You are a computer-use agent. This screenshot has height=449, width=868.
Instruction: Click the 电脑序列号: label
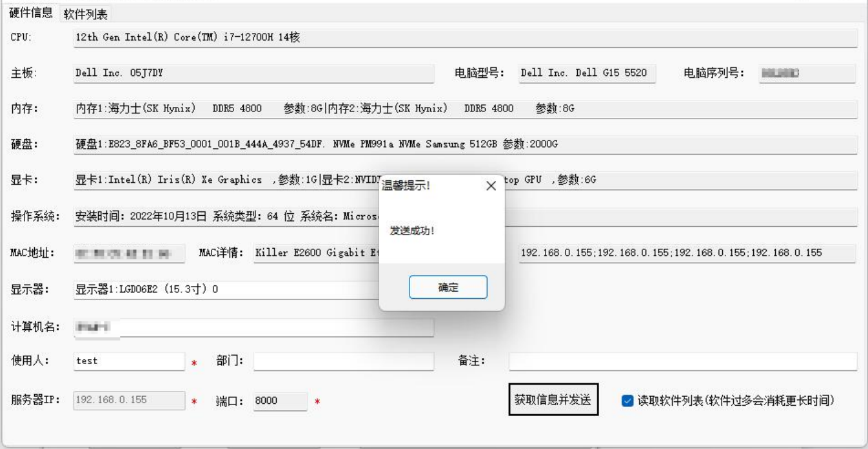[715, 73]
